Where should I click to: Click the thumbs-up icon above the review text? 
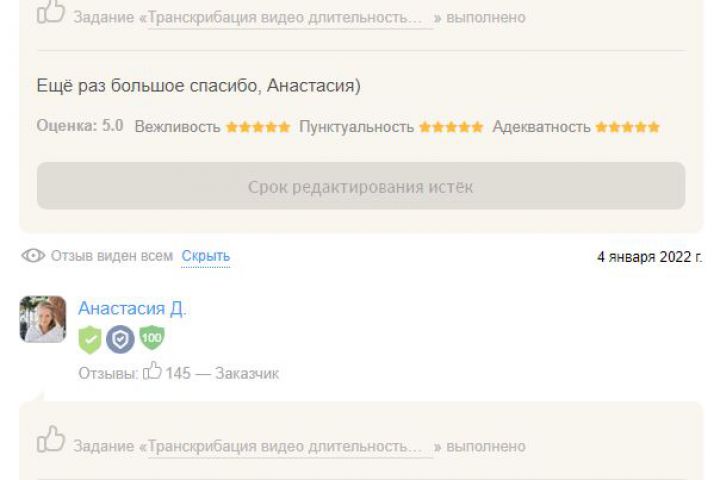click(x=51, y=12)
